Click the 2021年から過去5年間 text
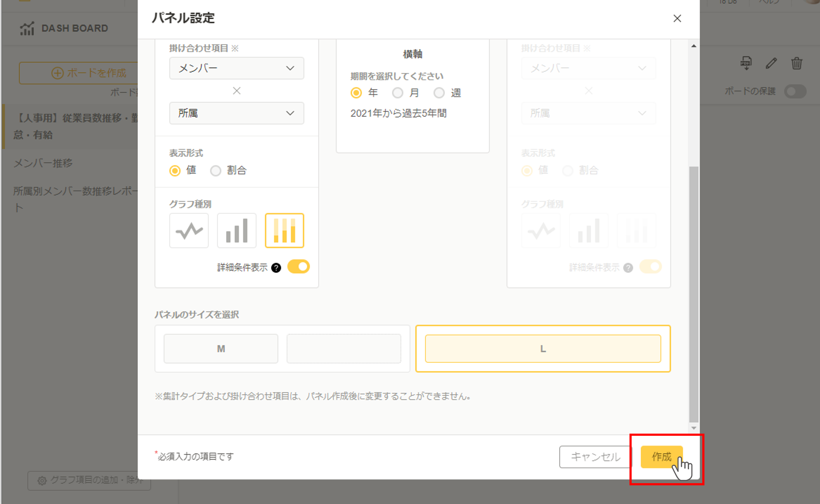The image size is (820, 504). click(399, 113)
